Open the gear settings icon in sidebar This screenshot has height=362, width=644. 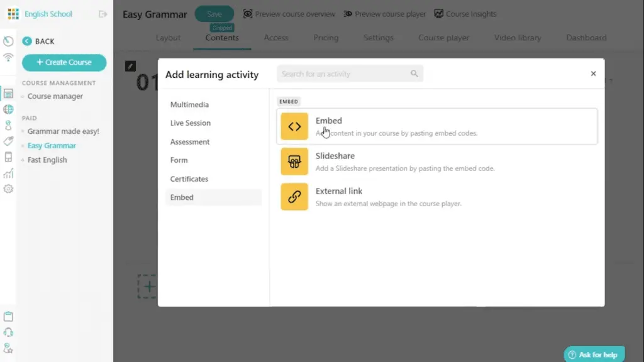pyautogui.click(x=8, y=189)
